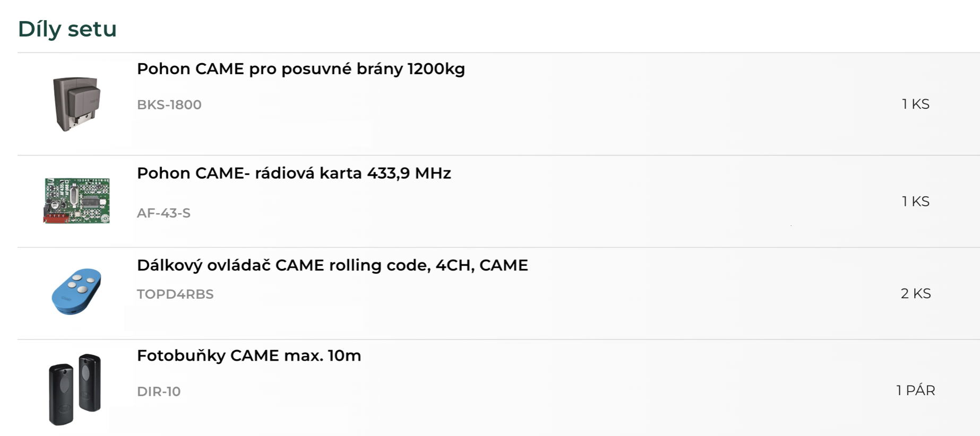Click the left photocell unit image
Viewport: 980px width, 436px height.
point(61,394)
